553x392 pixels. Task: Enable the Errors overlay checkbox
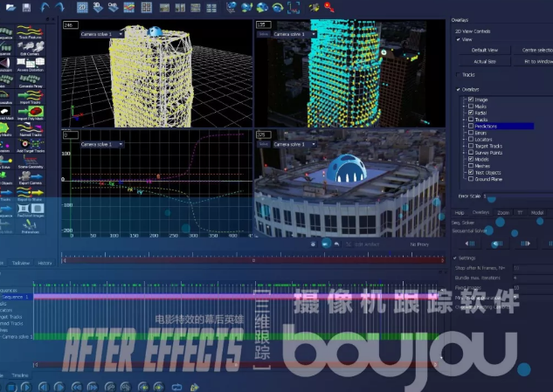click(x=471, y=133)
